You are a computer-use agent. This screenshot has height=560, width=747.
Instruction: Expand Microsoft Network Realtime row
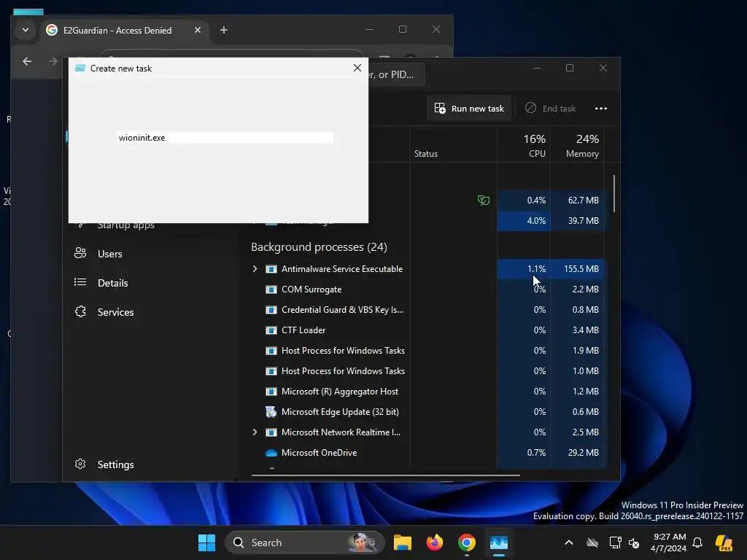point(255,432)
